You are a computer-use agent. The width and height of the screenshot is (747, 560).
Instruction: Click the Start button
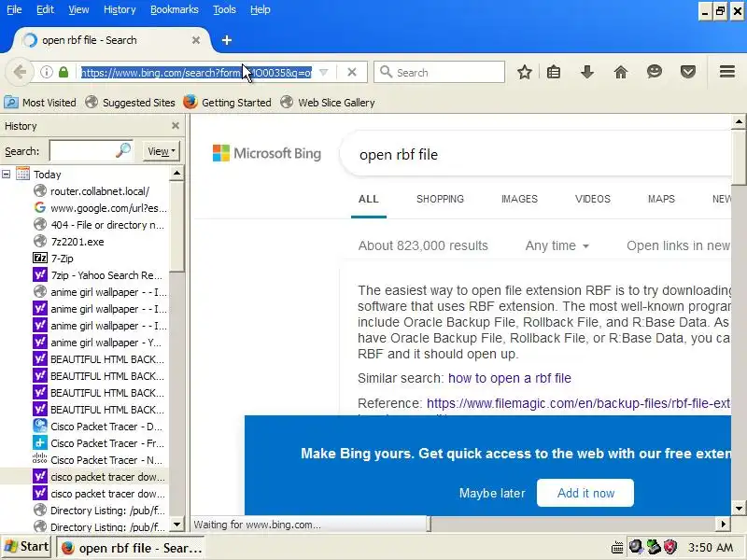coord(27,547)
